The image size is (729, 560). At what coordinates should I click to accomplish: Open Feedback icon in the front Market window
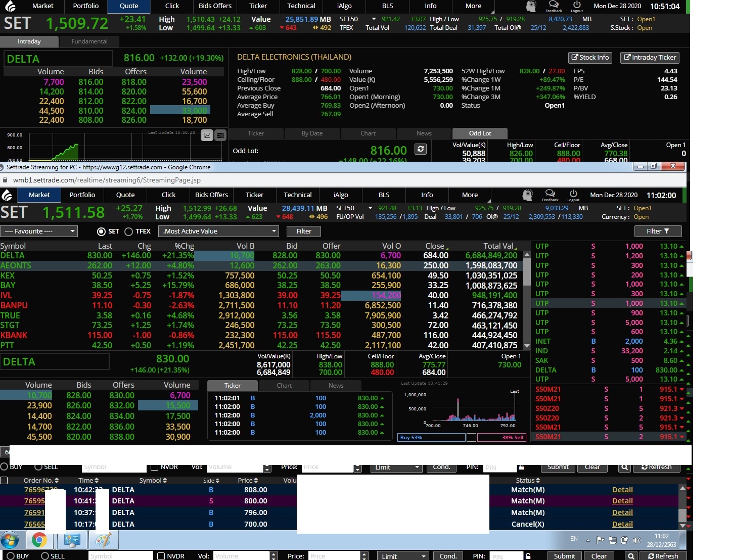click(550, 195)
